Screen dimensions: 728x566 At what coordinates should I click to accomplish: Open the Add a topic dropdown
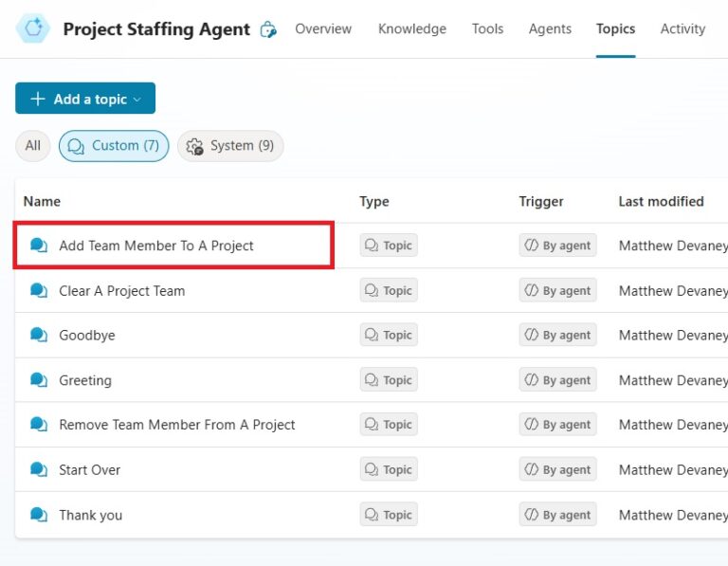coord(85,99)
